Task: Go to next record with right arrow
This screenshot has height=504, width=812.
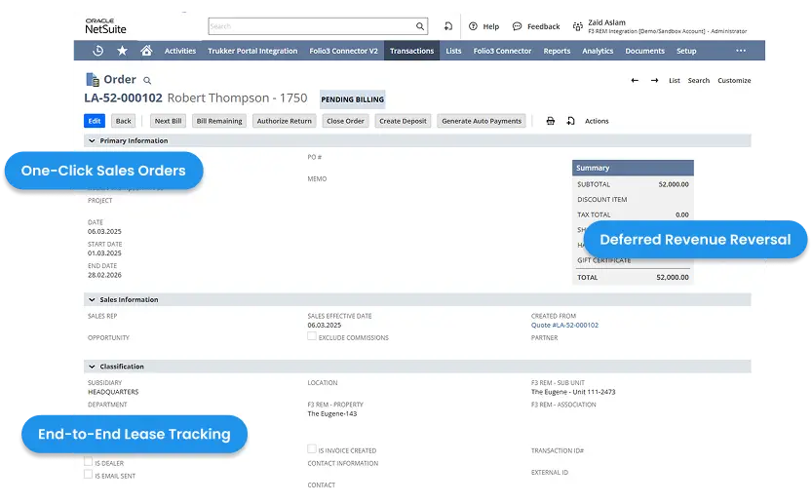Action: (655, 80)
